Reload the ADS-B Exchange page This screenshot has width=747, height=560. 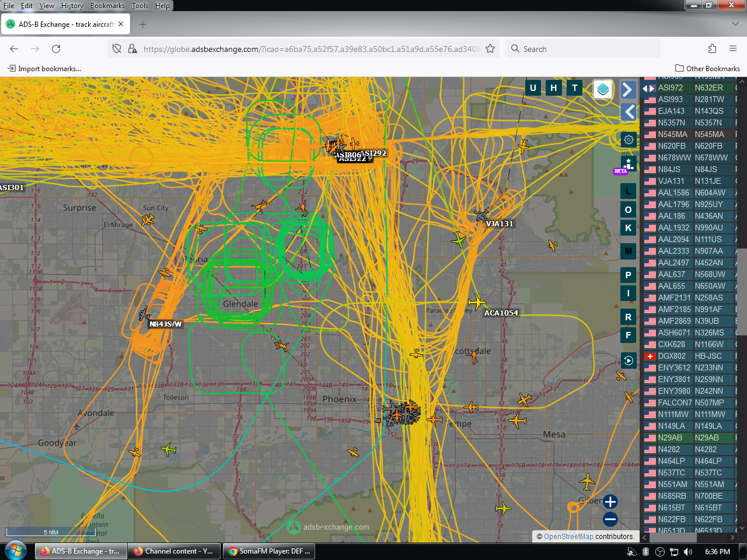[x=56, y=49]
